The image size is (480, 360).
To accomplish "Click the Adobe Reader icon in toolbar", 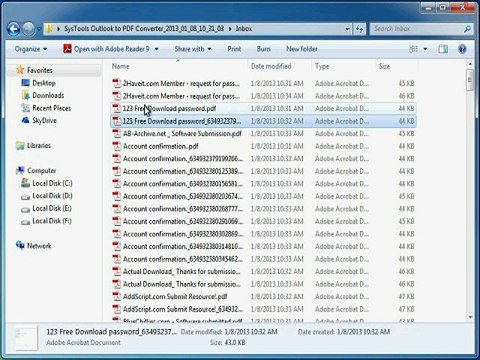I will (67, 49).
